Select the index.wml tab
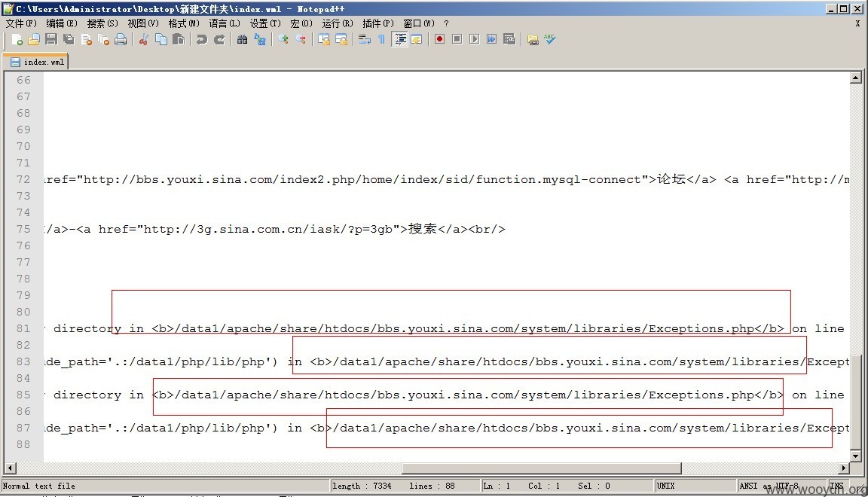Screen dimensions: 868x497 coord(36,62)
